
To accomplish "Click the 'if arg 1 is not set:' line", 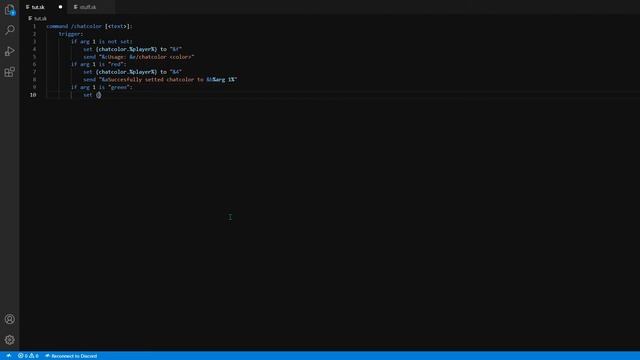I will click(102, 41).
